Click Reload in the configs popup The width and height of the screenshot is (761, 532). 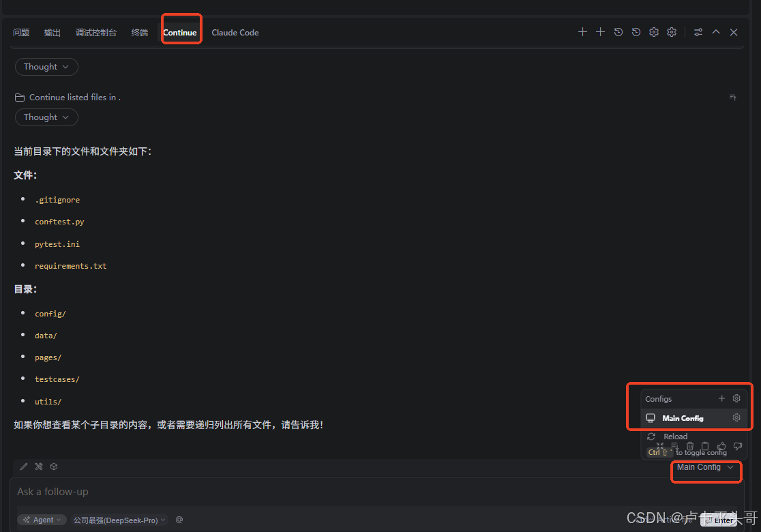click(676, 437)
